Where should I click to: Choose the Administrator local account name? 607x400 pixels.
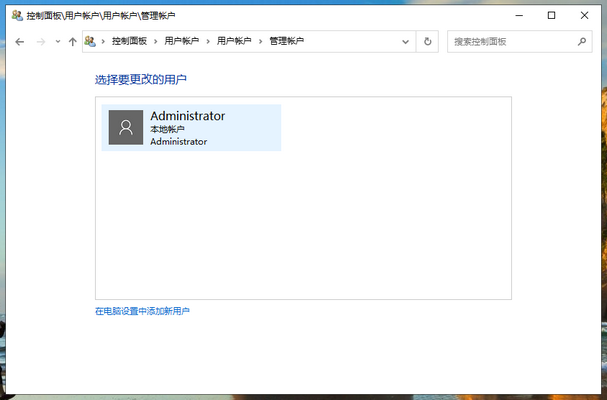(187, 116)
